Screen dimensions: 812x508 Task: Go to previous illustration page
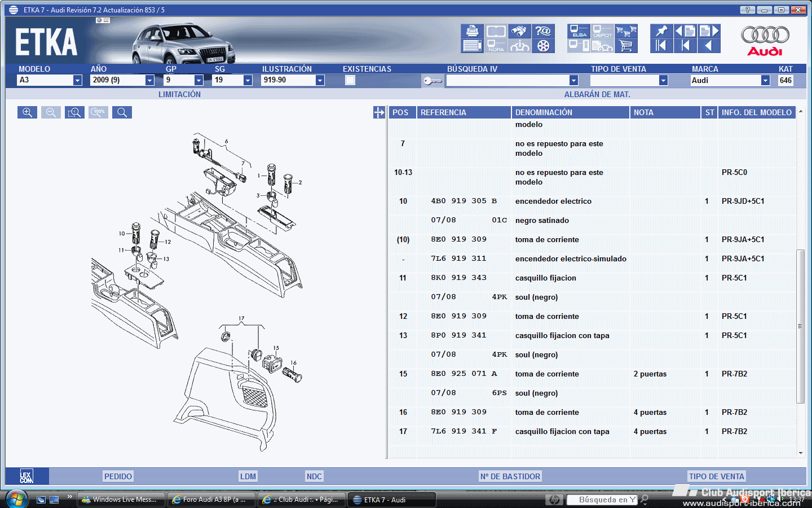[685, 31]
